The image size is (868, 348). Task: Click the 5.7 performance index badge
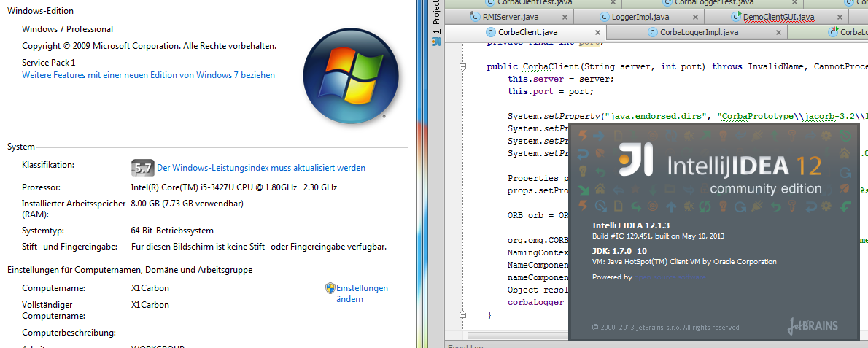tap(142, 168)
